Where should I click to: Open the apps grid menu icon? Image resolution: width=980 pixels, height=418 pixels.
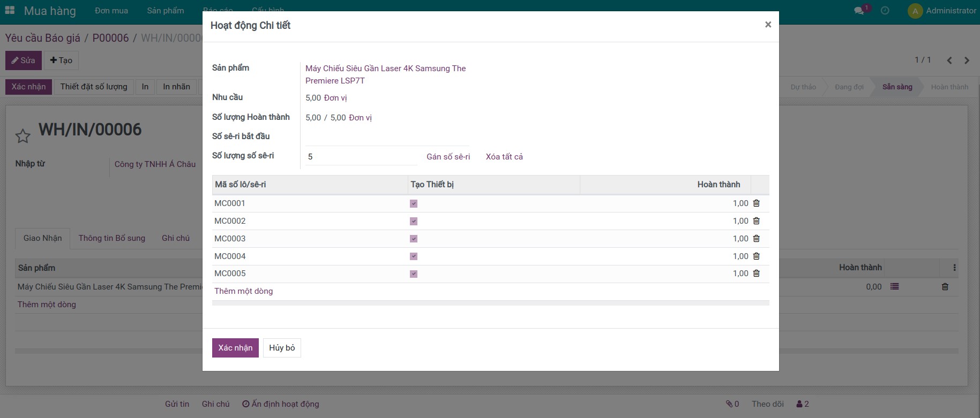point(10,10)
